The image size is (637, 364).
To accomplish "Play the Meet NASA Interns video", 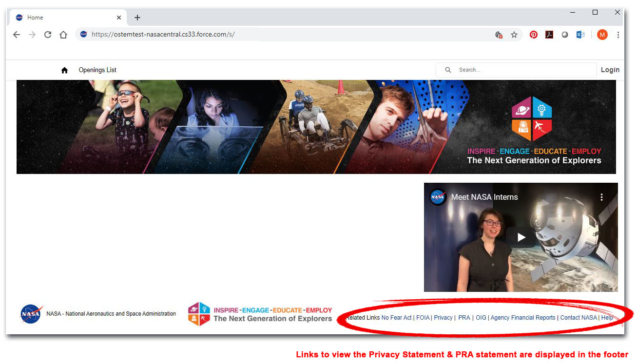I will (x=521, y=237).
